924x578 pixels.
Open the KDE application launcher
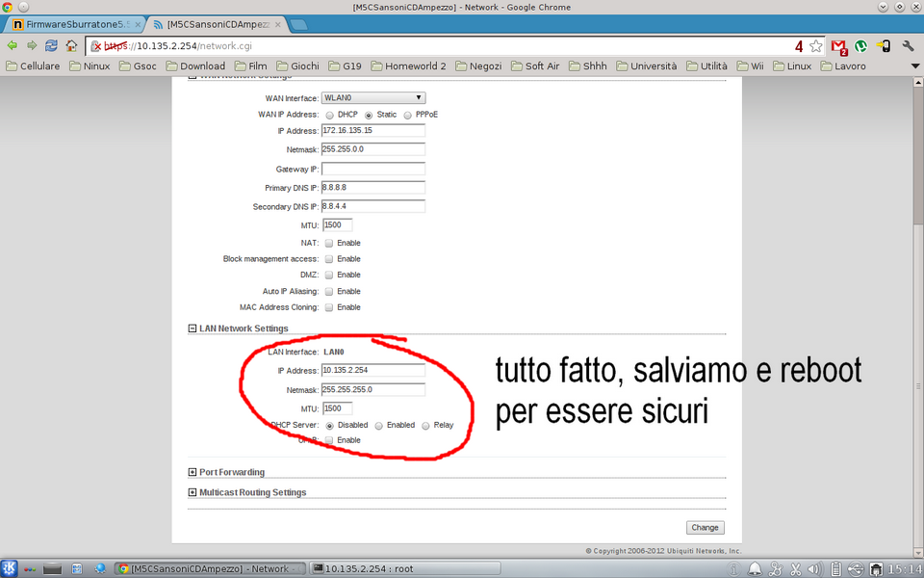pos(10,568)
